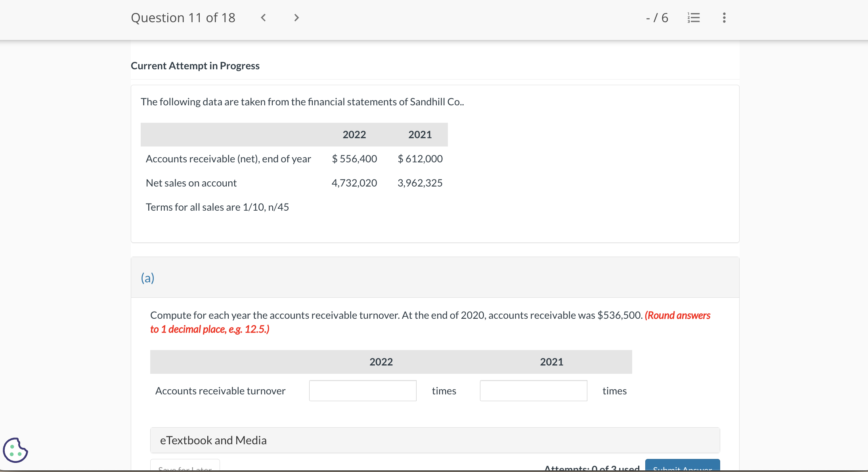Open the question list icon
The image size is (868, 472).
coord(694,18)
